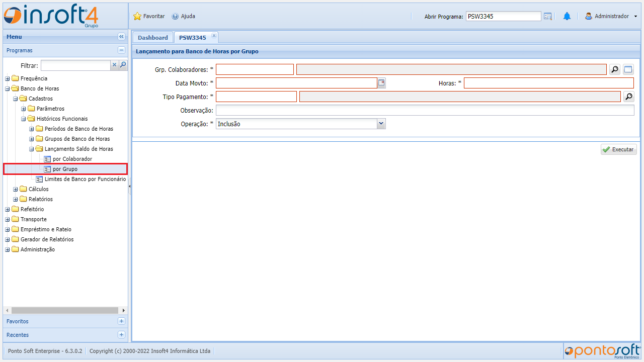Open the Administrador user dropdown
Viewport: 644px width, 362px height.
point(635,16)
